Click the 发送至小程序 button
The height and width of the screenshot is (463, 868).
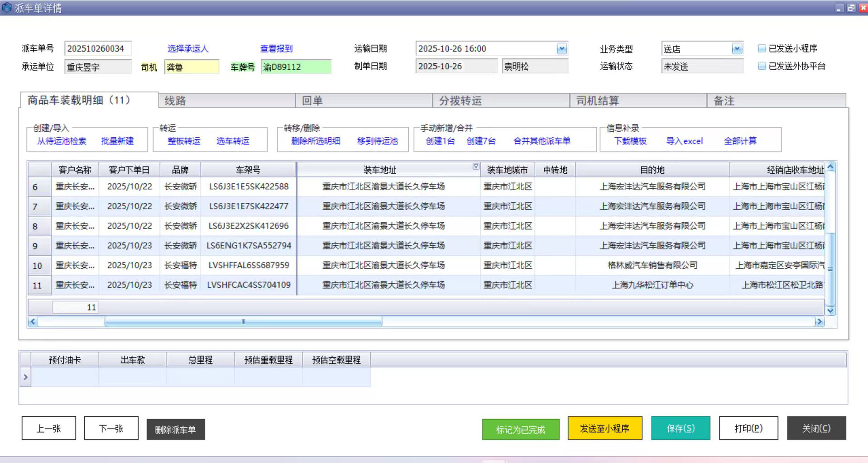(x=604, y=428)
